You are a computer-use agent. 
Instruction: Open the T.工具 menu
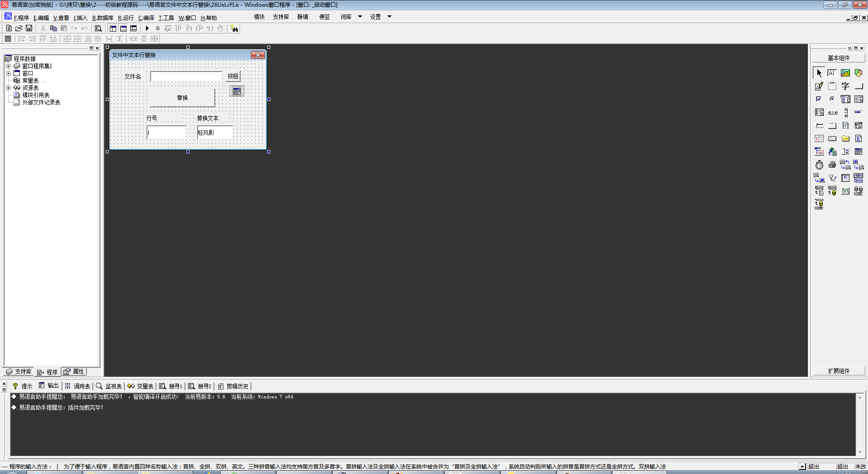(x=166, y=18)
